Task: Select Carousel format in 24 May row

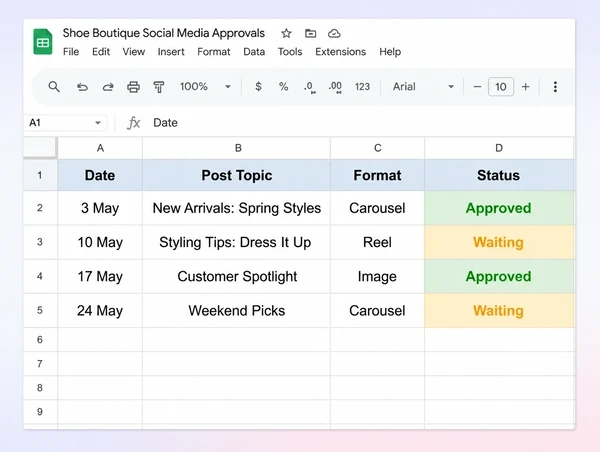Action: (x=377, y=310)
